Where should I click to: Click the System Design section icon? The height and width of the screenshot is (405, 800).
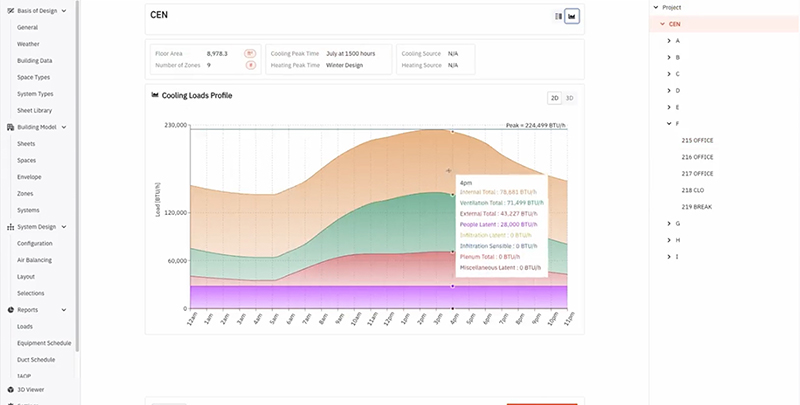10,227
